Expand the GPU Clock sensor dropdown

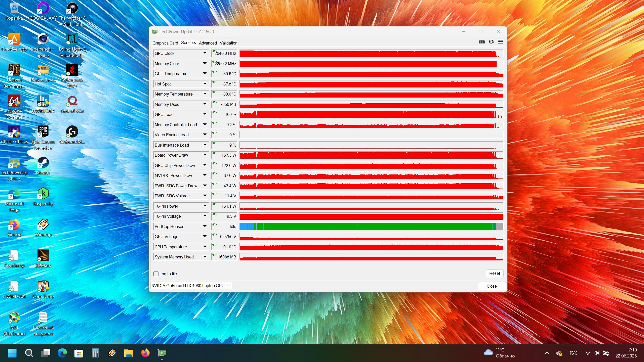[205, 53]
